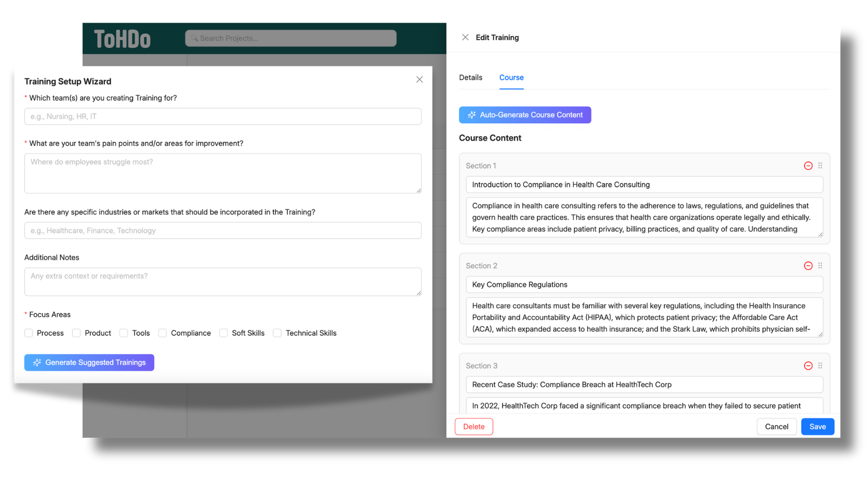Save the training changes

[817, 427]
